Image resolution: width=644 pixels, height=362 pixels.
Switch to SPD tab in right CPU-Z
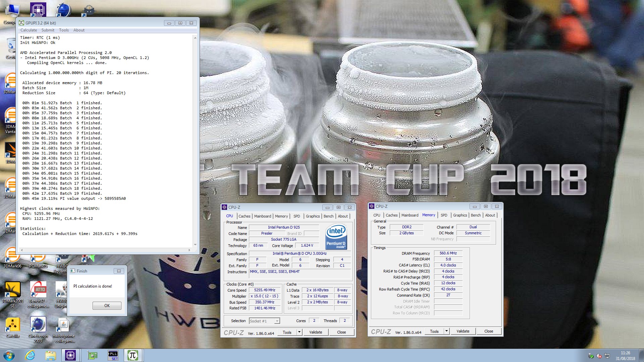point(444,215)
